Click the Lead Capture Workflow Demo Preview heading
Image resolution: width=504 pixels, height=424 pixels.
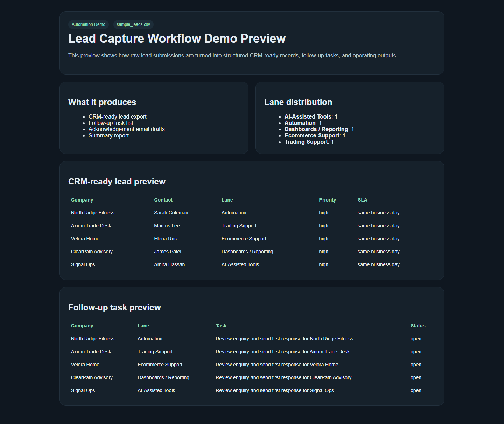(x=177, y=38)
